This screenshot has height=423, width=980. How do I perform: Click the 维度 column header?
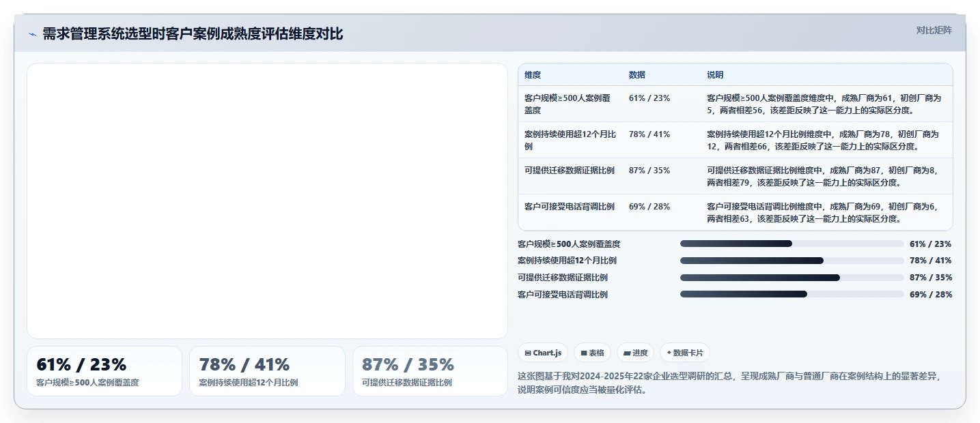(x=533, y=75)
